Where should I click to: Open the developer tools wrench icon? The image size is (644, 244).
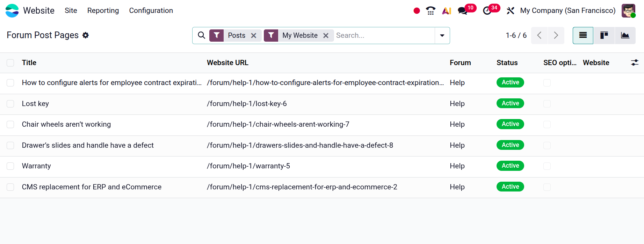511,11
